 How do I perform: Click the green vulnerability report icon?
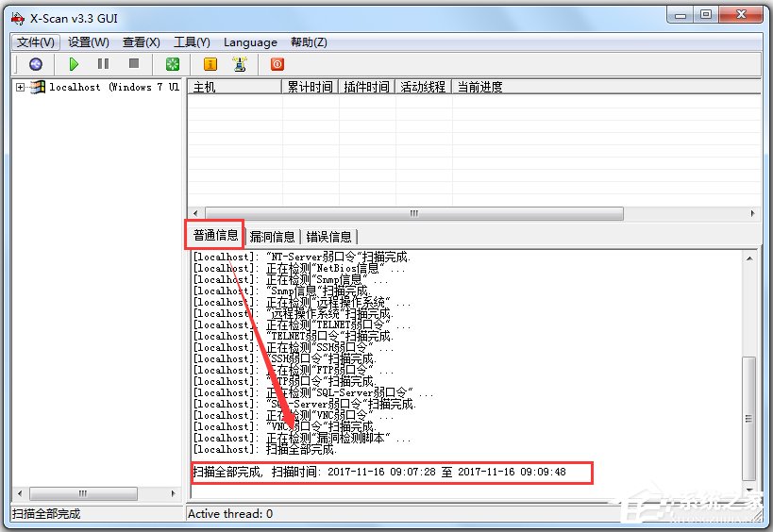pyautogui.click(x=173, y=64)
